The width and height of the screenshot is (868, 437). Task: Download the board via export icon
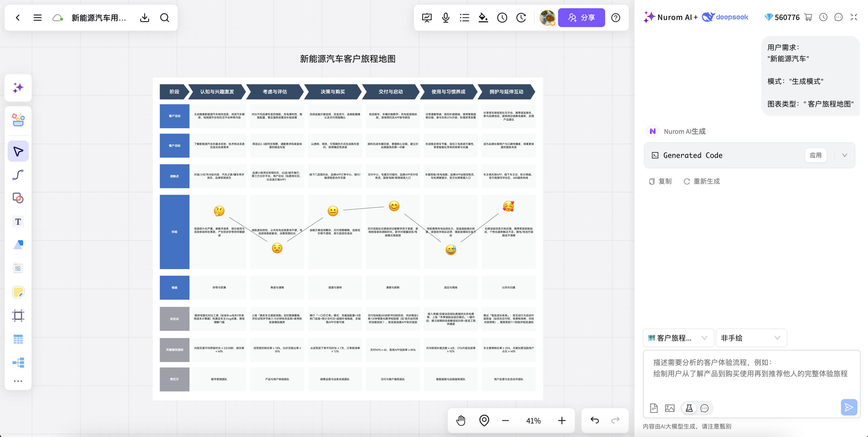tap(145, 18)
